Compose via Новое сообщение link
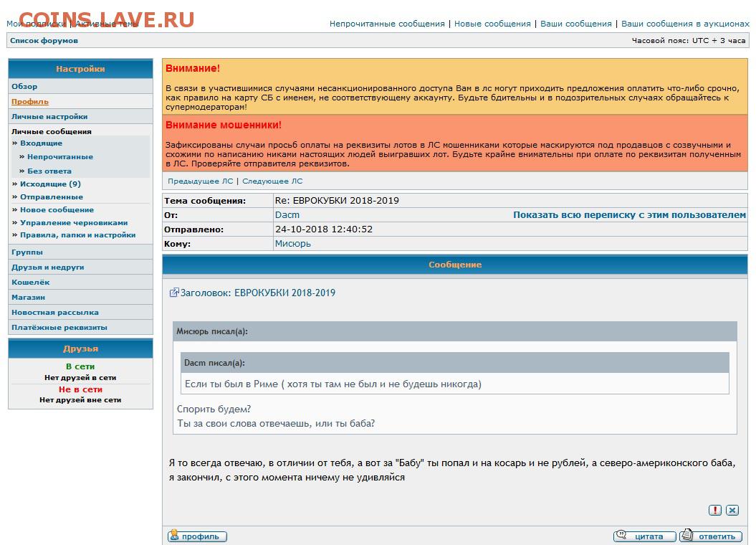Screen dimensions: 756x545 coord(57,210)
